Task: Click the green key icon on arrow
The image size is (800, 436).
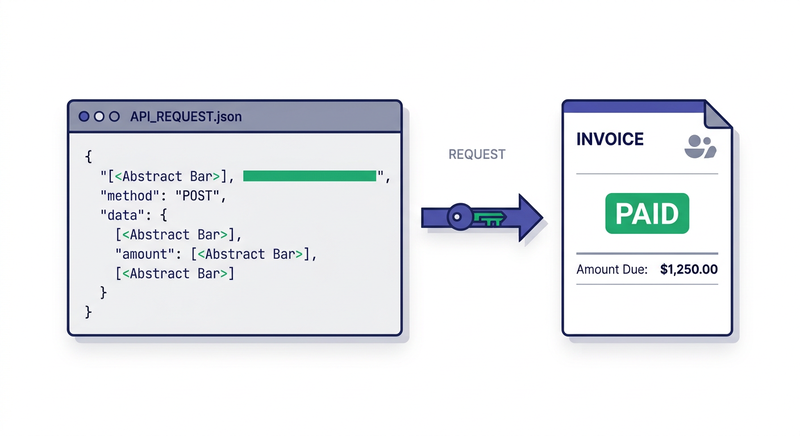Action: click(490, 218)
